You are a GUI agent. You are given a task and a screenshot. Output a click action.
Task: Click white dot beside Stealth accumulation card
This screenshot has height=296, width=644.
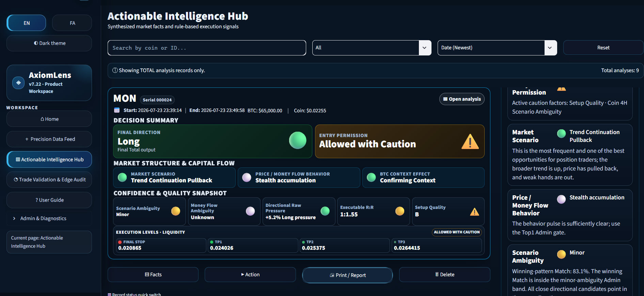click(247, 177)
